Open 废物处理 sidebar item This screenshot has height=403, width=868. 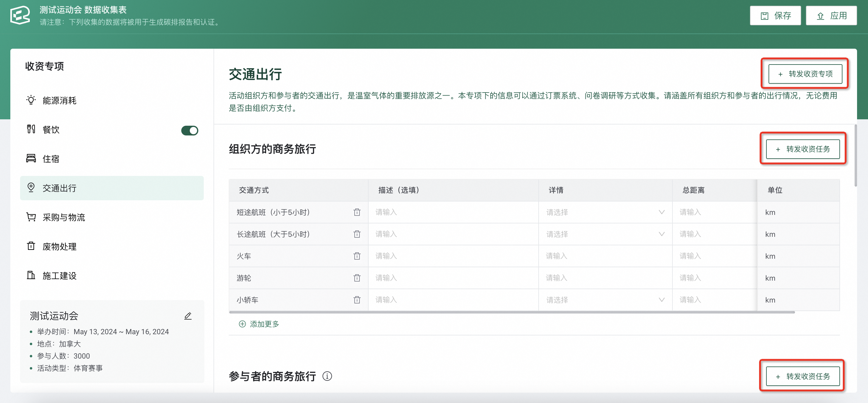pyautogui.click(x=60, y=247)
